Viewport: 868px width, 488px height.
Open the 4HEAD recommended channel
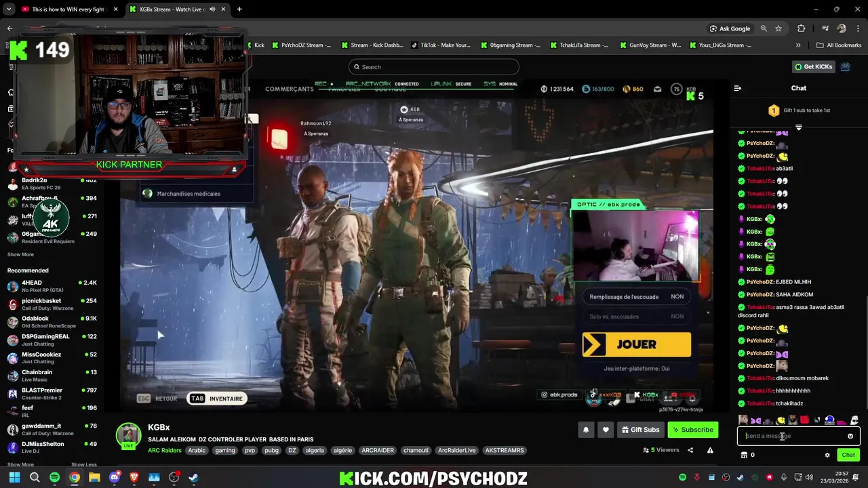[52, 286]
